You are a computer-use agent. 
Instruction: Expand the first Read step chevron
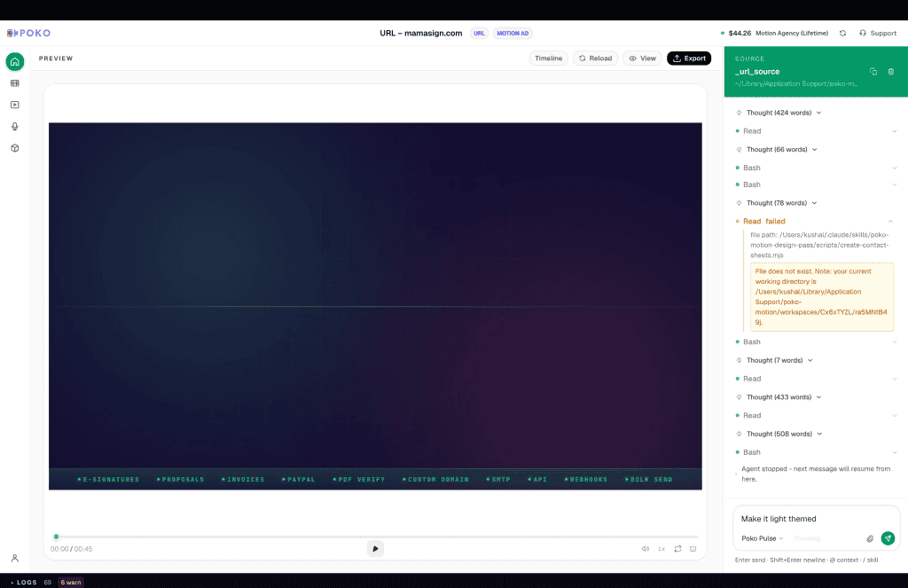pos(895,131)
